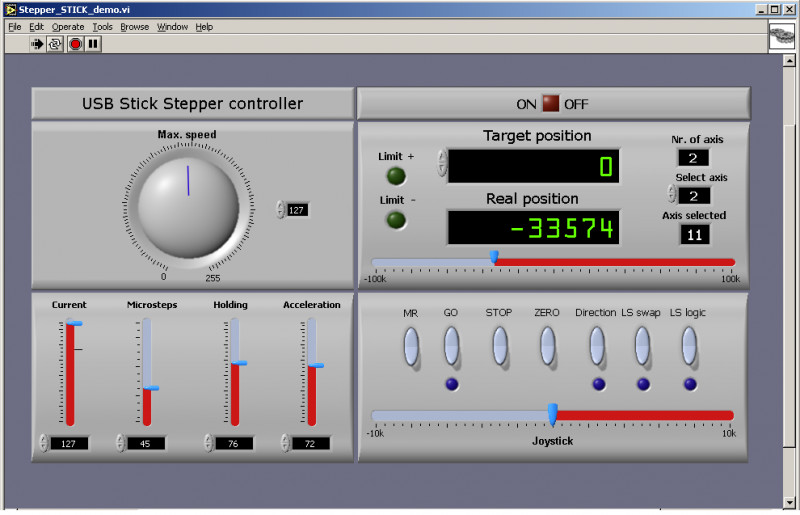Click the Target position display showing 0

(533, 166)
